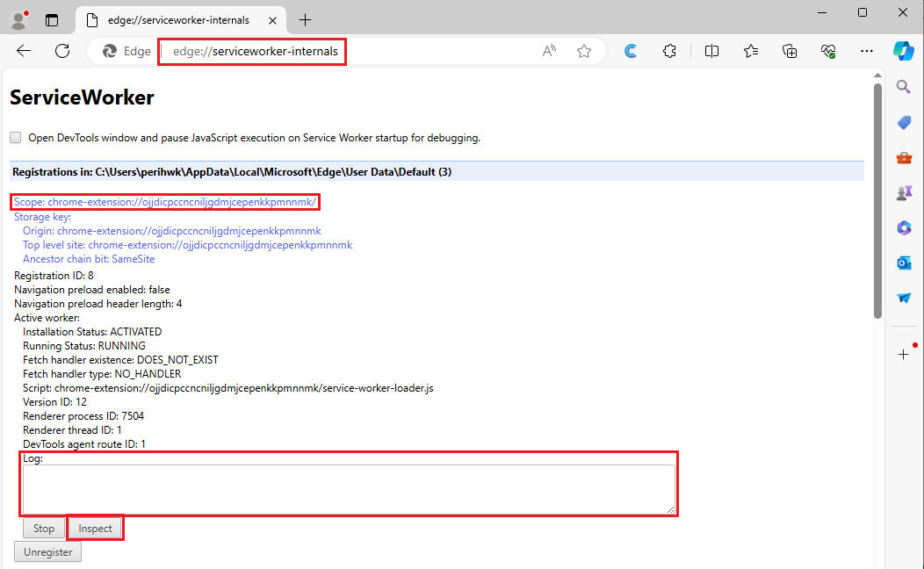
Task: Click the Script service-worker-loader.js line
Action: (228, 388)
